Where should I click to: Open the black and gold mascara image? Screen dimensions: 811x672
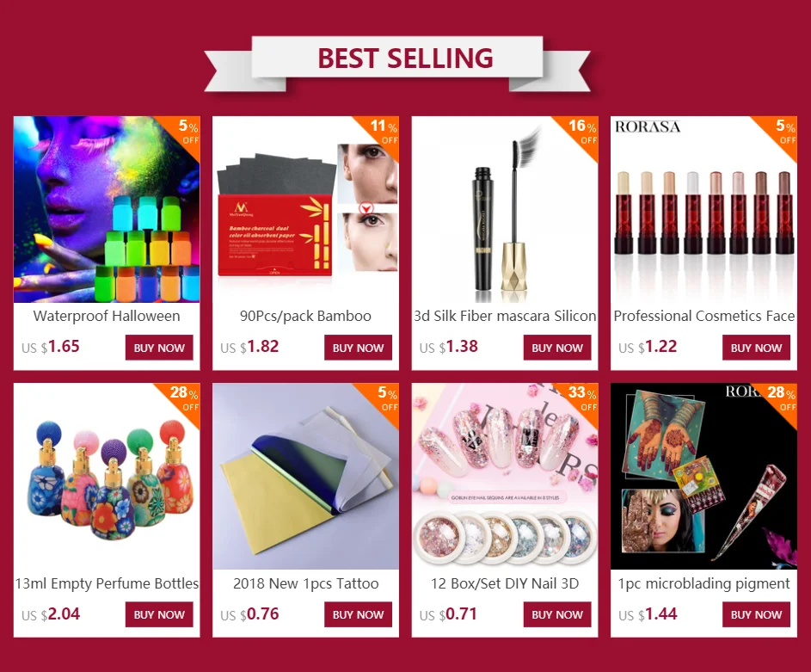click(x=505, y=209)
